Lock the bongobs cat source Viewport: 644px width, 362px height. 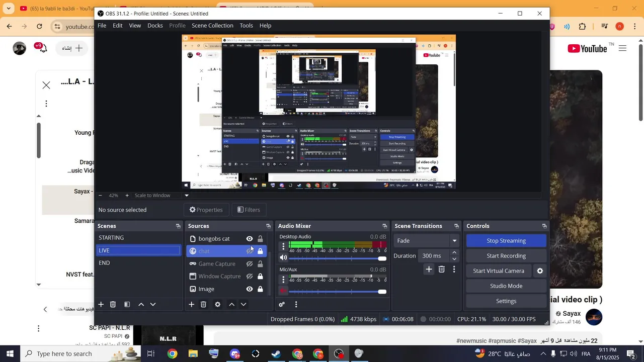pyautogui.click(x=260, y=239)
